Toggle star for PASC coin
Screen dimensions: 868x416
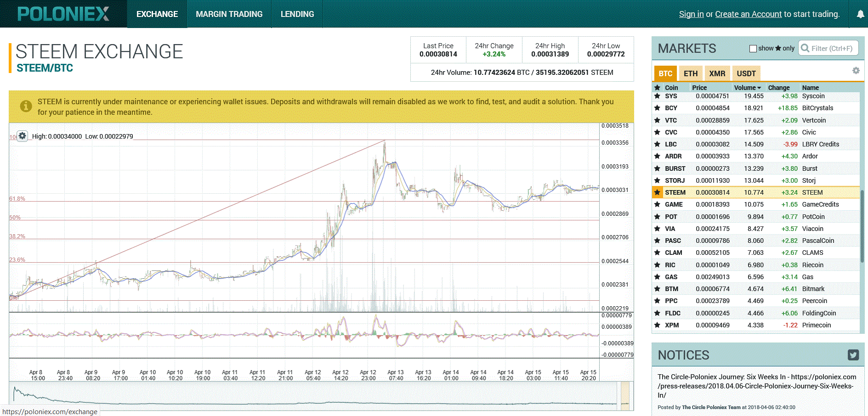[x=657, y=241]
